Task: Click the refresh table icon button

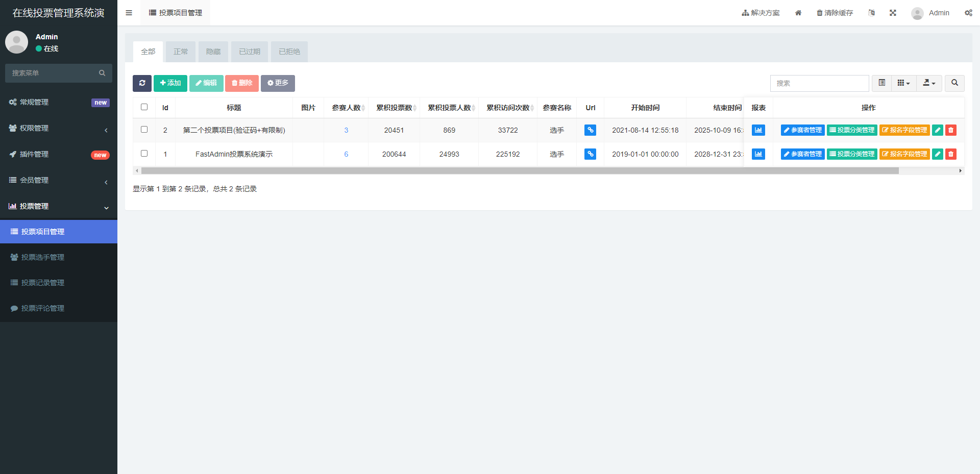Action: point(142,83)
